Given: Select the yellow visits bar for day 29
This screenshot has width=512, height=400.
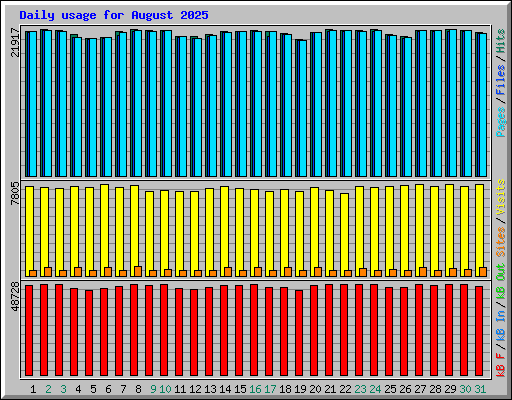Looking at the screenshot, I should (x=449, y=230).
